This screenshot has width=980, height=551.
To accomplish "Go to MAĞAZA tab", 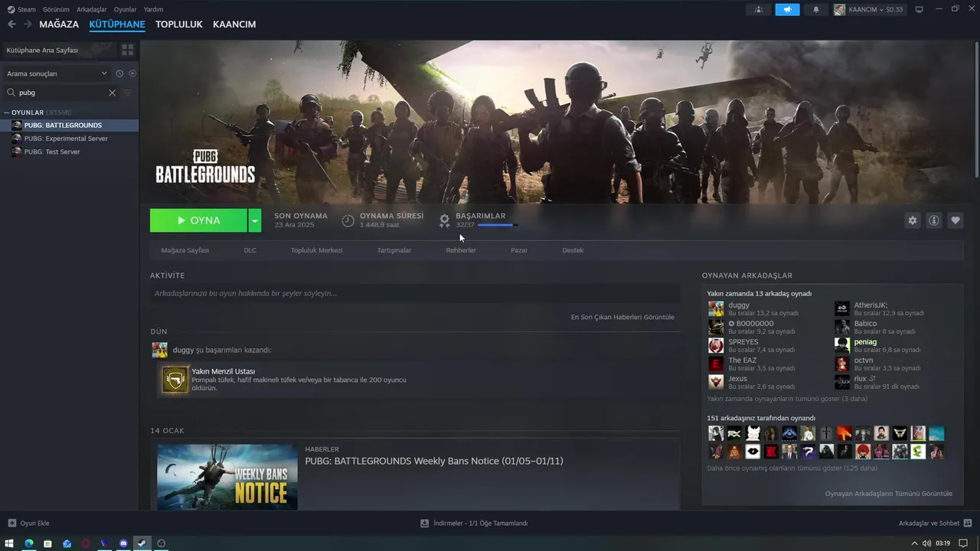I will click(x=59, y=24).
